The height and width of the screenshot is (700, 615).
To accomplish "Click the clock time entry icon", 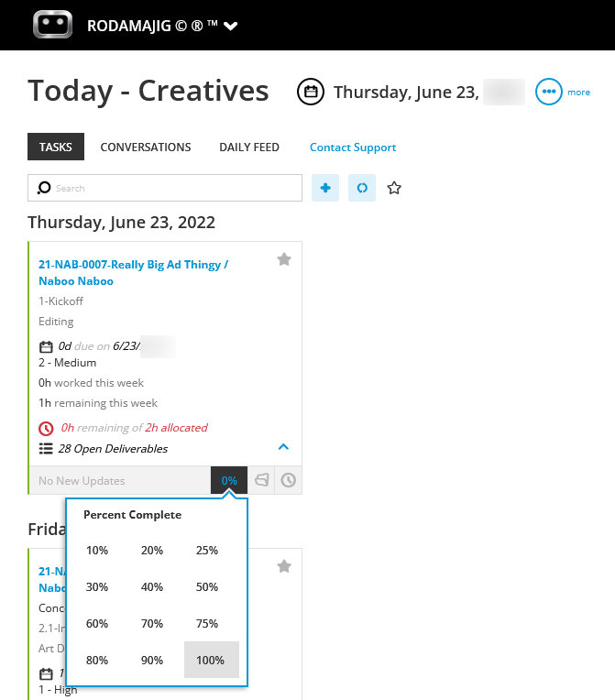I will click(289, 480).
